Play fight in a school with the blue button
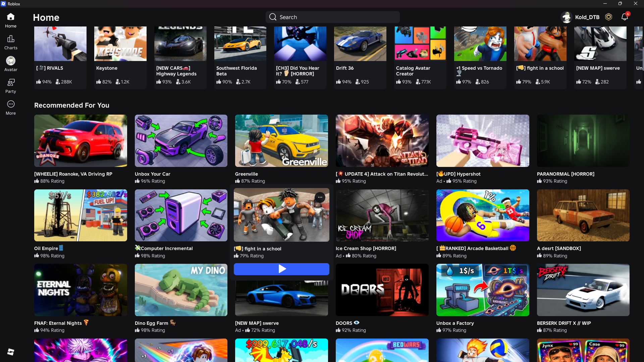This screenshot has width=644, height=362. tap(281, 269)
